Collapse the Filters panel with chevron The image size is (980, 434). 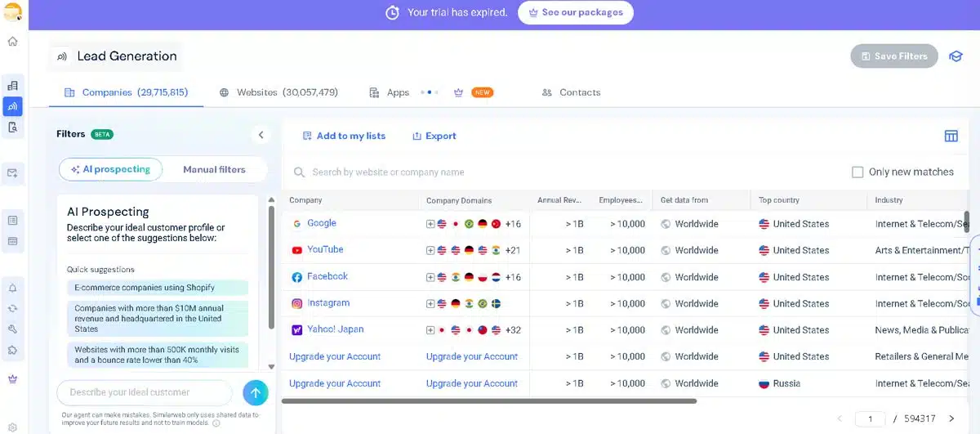261,135
